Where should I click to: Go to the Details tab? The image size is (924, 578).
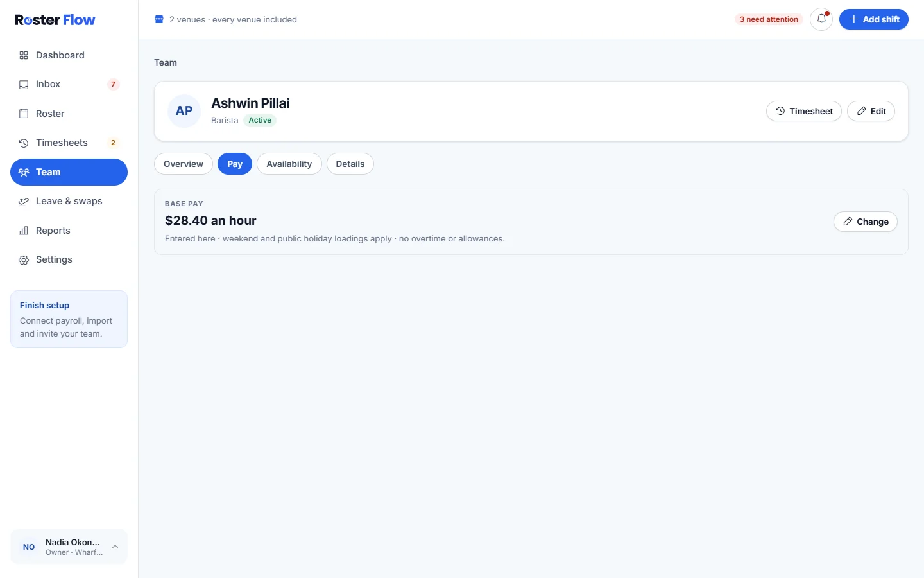350,164
